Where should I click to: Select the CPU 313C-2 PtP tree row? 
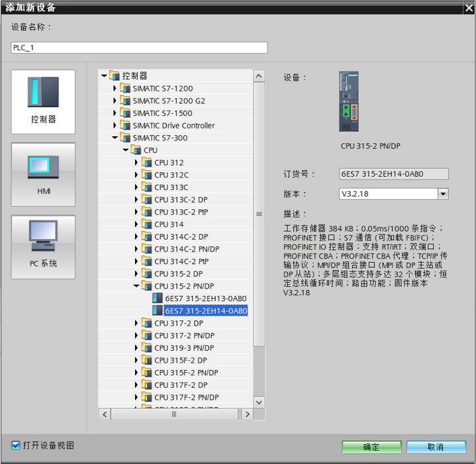175,212
